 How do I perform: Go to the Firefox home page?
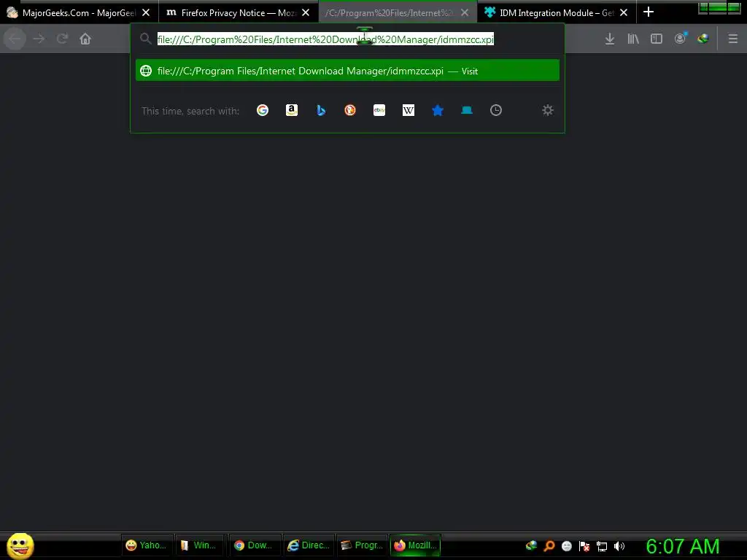point(85,39)
